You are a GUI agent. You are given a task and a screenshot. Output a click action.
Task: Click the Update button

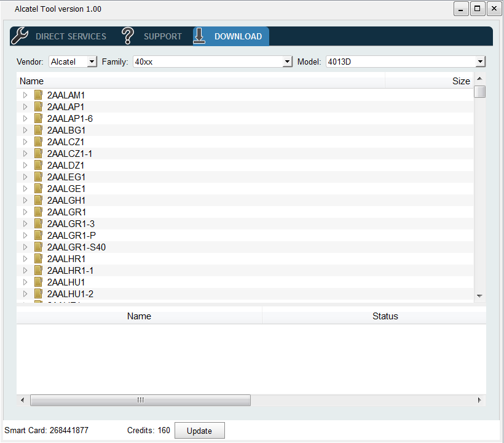[200, 431]
